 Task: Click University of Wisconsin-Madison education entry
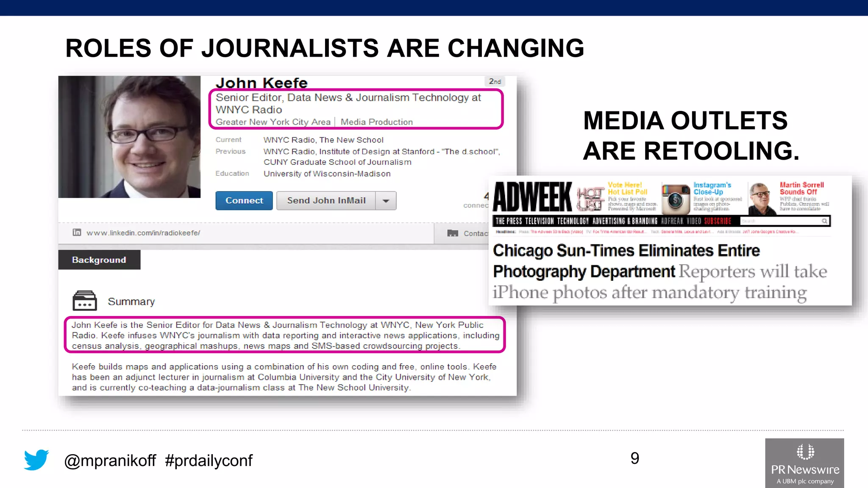(327, 174)
